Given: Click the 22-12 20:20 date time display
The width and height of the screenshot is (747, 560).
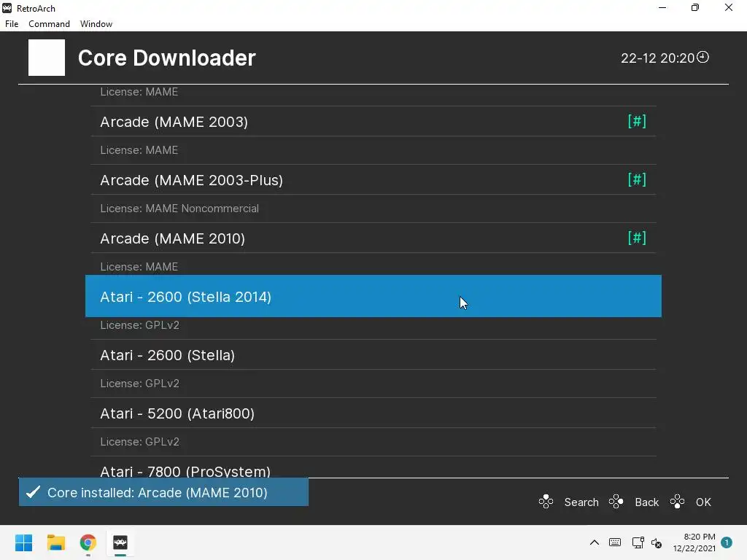Looking at the screenshot, I should coord(657,58).
